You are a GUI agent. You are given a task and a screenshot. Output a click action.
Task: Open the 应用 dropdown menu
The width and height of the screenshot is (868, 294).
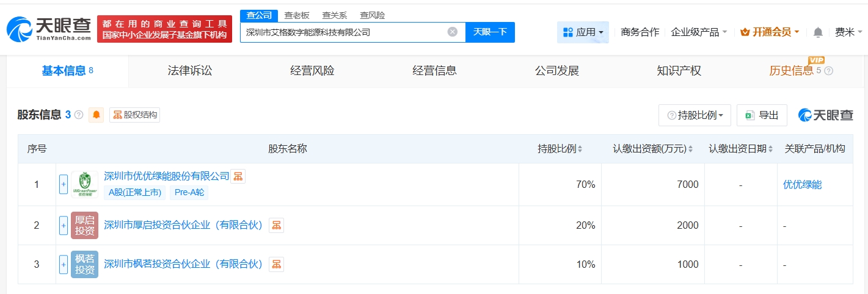tap(583, 32)
